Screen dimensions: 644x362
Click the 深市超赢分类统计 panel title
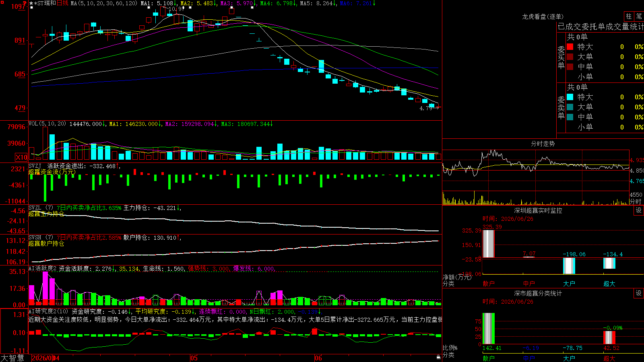[x=538, y=293]
